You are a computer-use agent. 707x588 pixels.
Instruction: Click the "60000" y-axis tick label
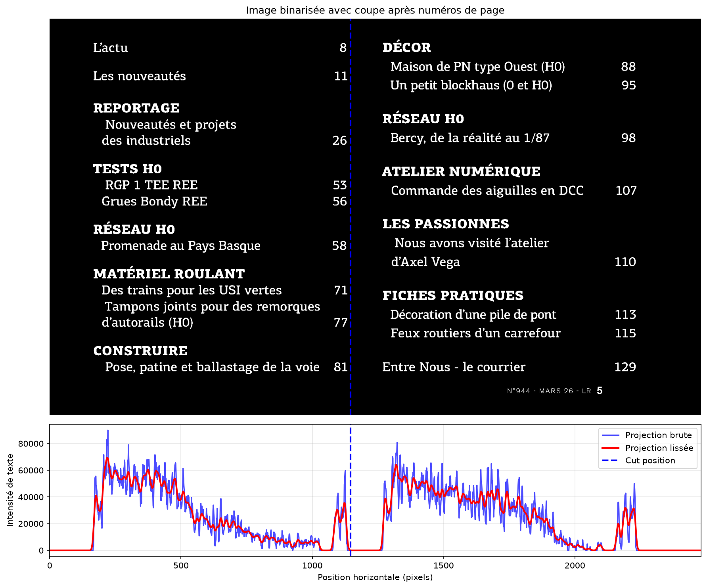pyautogui.click(x=31, y=471)
